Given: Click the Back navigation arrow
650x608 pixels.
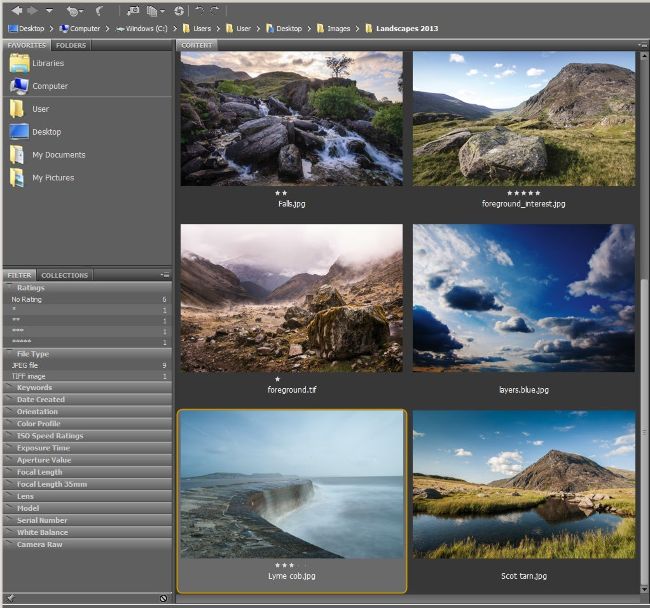Looking at the screenshot, I should (x=17, y=10).
